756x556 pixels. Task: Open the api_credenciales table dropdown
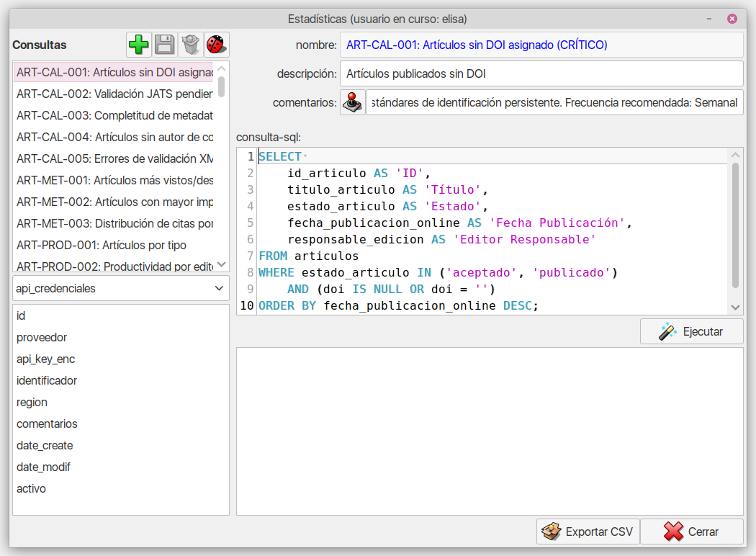121,288
